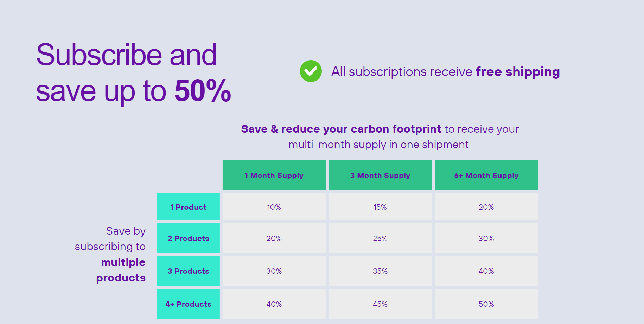Click the 25% discount cell

pos(380,238)
